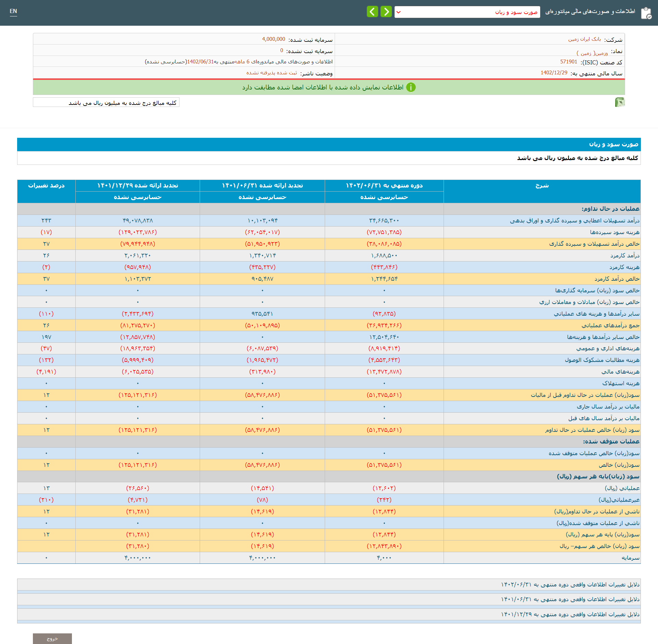Click the clipboard report icon in header

click(x=646, y=13)
